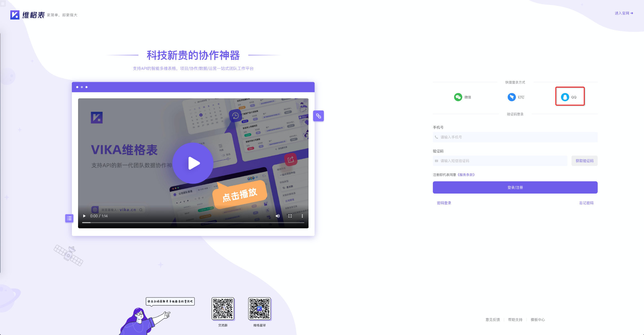Mute the video volume icon
Viewport: 644px width, 335px height.
[278, 216]
